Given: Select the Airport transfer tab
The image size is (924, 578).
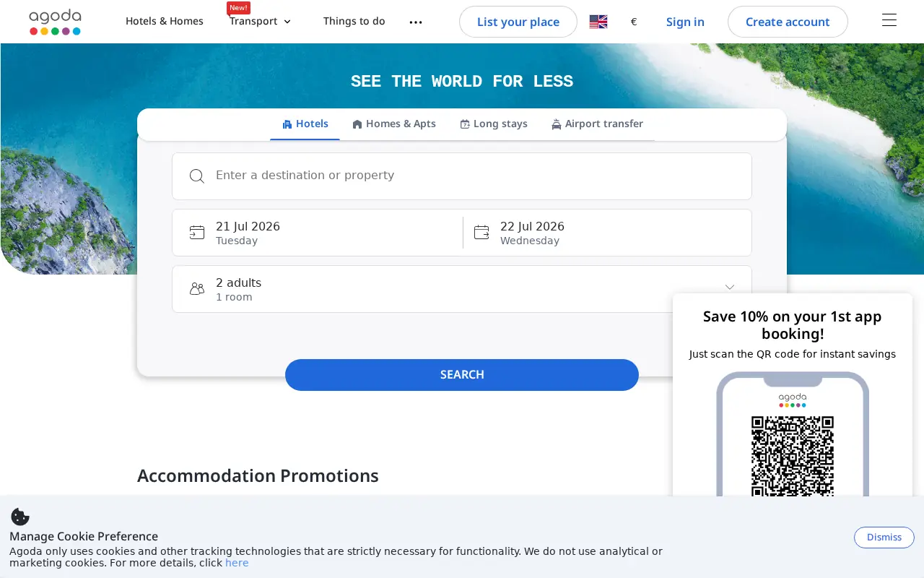Looking at the screenshot, I should [x=597, y=124].
